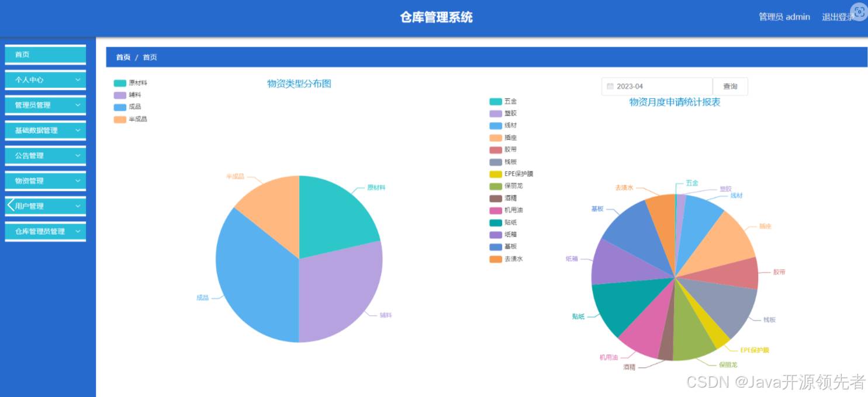
Task: Expand the 管理员管理 menu chevron
Action: tap(78, 105)
